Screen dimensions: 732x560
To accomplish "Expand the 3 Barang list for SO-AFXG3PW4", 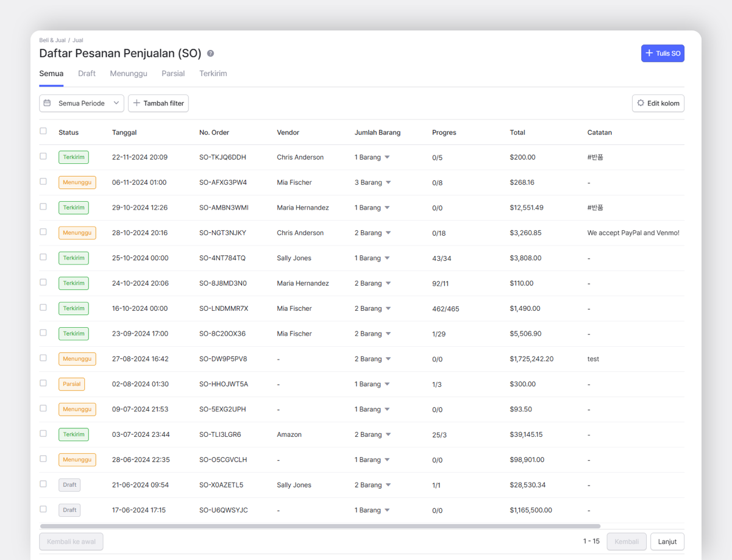I will coord(388,183).
